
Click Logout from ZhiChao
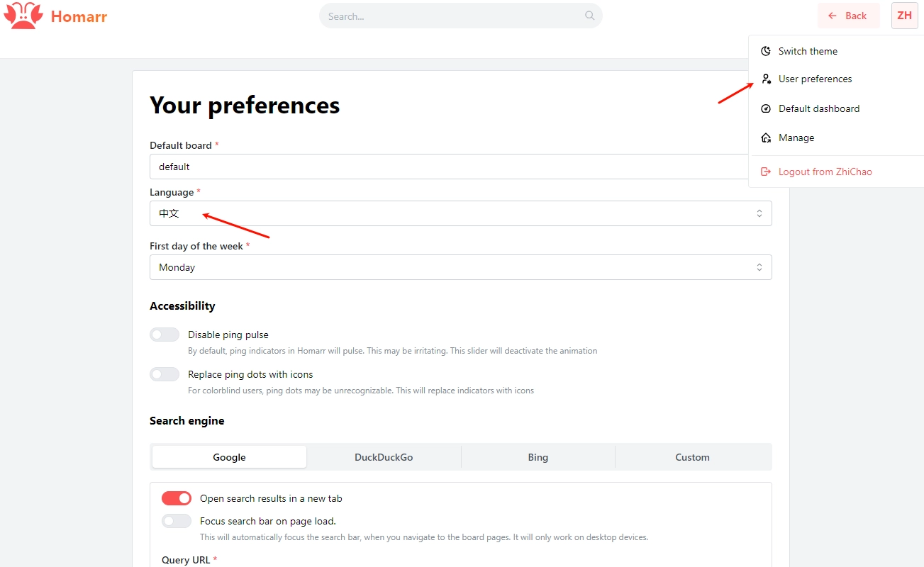pos(826,171)
